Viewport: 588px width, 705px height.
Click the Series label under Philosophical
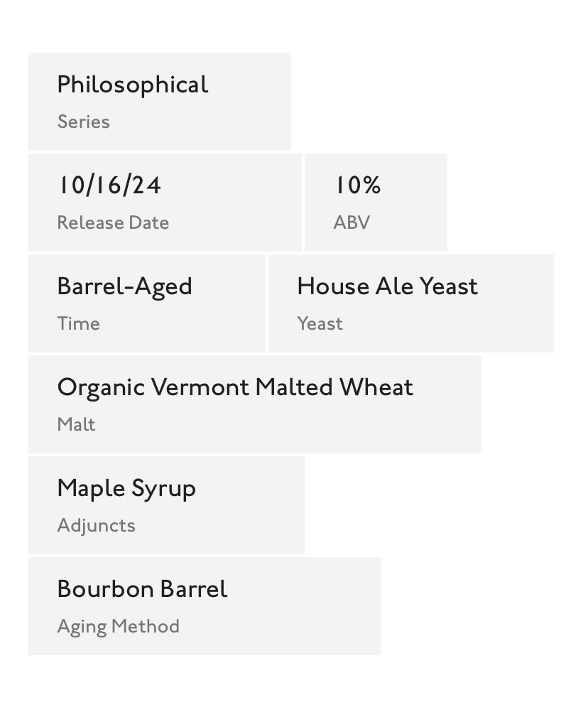click(84, 122)
